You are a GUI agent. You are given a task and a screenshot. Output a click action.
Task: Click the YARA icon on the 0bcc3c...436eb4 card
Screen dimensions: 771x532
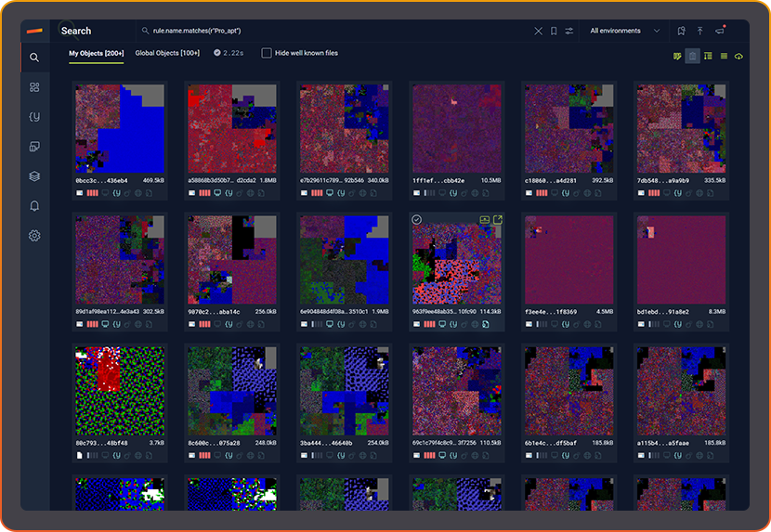(x=116, y=193)
